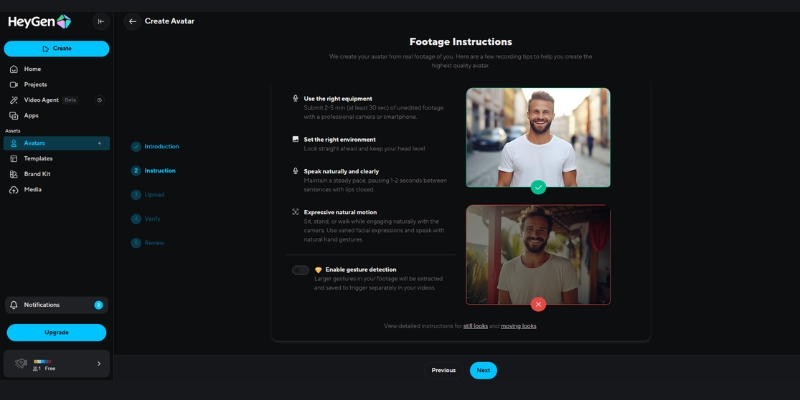Click the Enable gesture detection label
The width and height of the screenshot is (800, 400).
tap(361, 270)
